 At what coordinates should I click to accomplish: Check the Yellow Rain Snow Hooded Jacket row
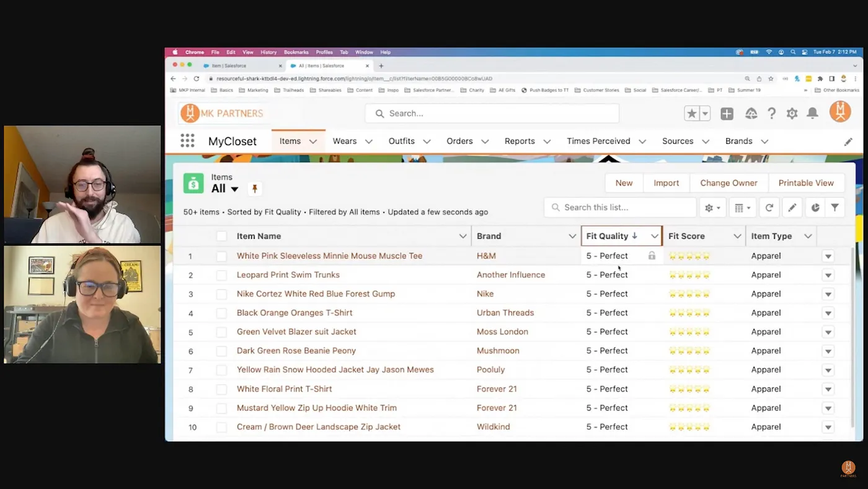tap(221, 370)
